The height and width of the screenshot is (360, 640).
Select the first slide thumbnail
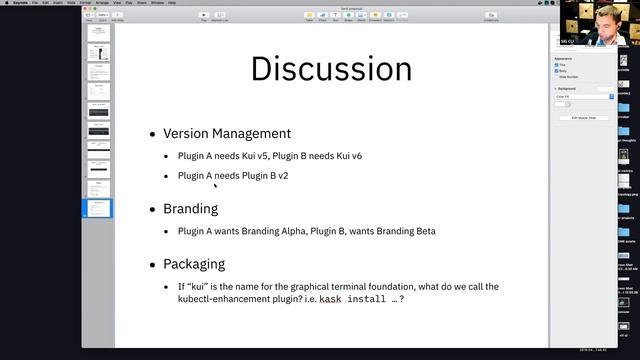(x=99, y=33)
